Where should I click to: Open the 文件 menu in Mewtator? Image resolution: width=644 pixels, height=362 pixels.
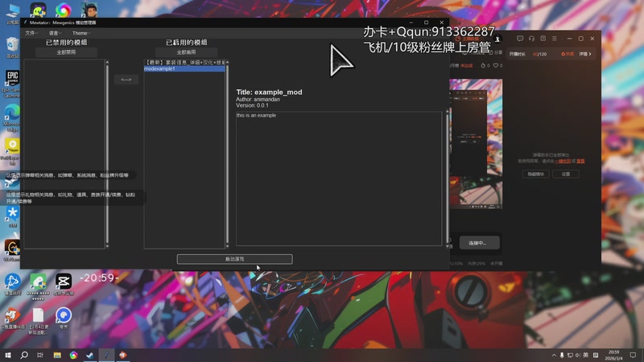point(31,33)
